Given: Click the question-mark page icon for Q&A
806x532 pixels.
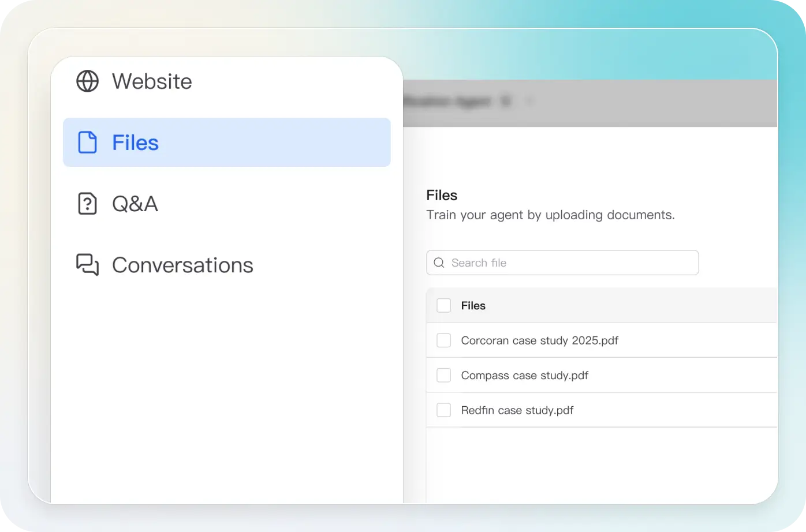Looking at the screenshot, I should [x=88, y=204].
